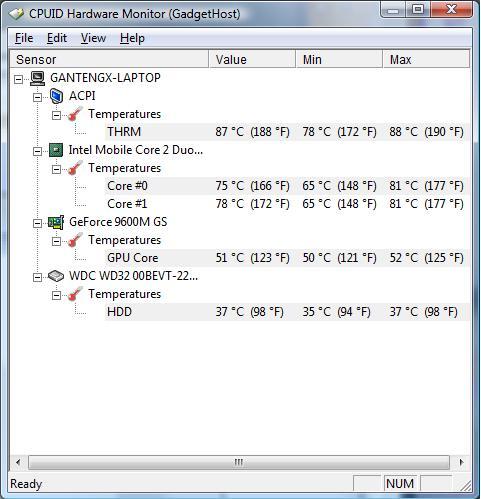Open the Help menu

(x=132, y=38)
